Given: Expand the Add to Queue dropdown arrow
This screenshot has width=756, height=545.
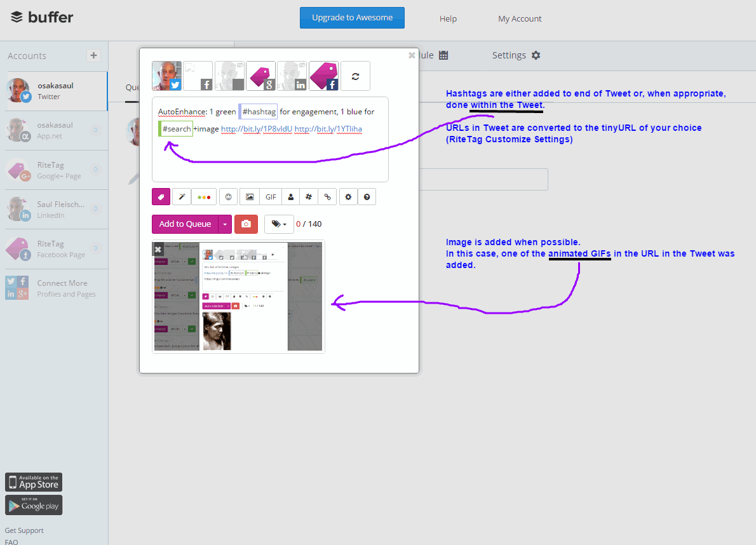Looking at the screenshot, I should 225,224.
